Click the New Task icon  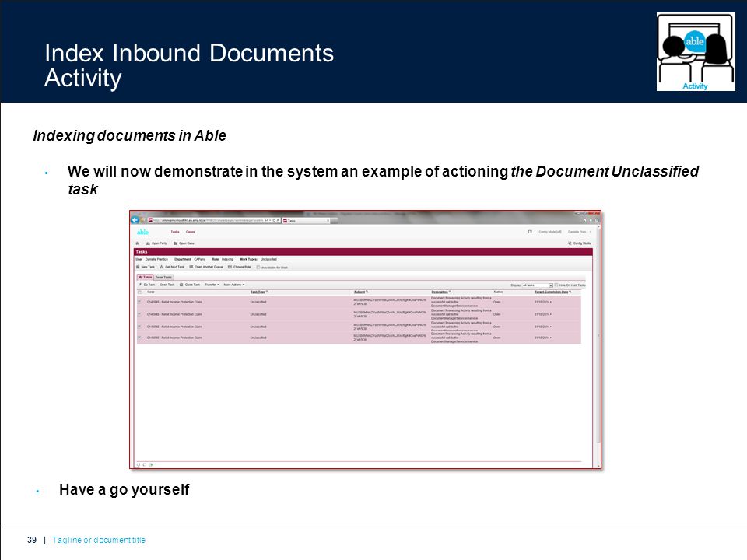pyautogui.click(x=139, y=267)
